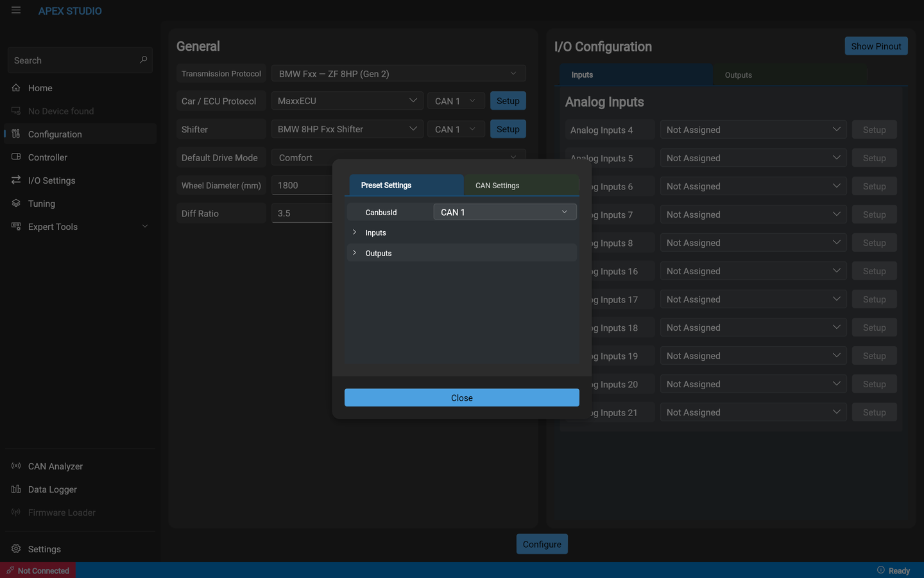This screenshot has height=578, width=924.
Task: Select the Inputs tab in I/O Configuration
Action: [636, 74]
